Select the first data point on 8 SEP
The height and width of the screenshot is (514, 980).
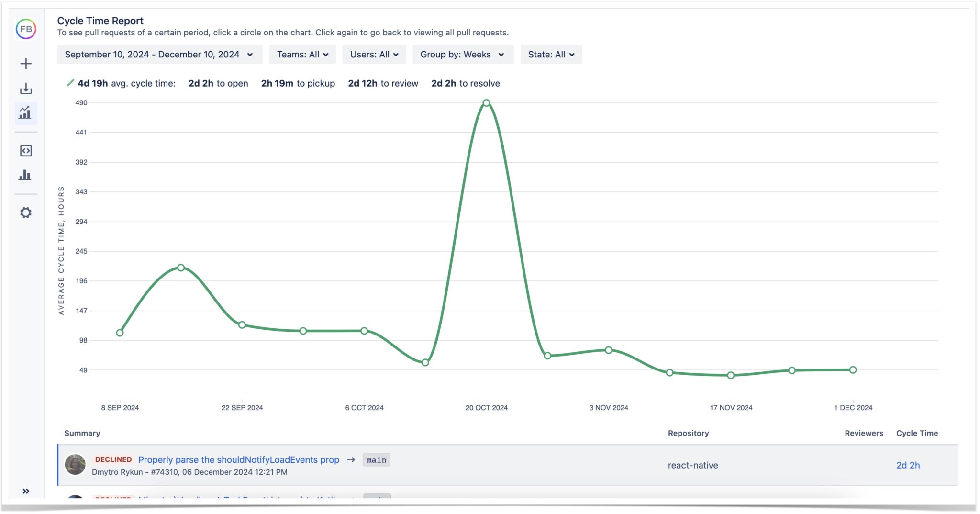point(120,332)
